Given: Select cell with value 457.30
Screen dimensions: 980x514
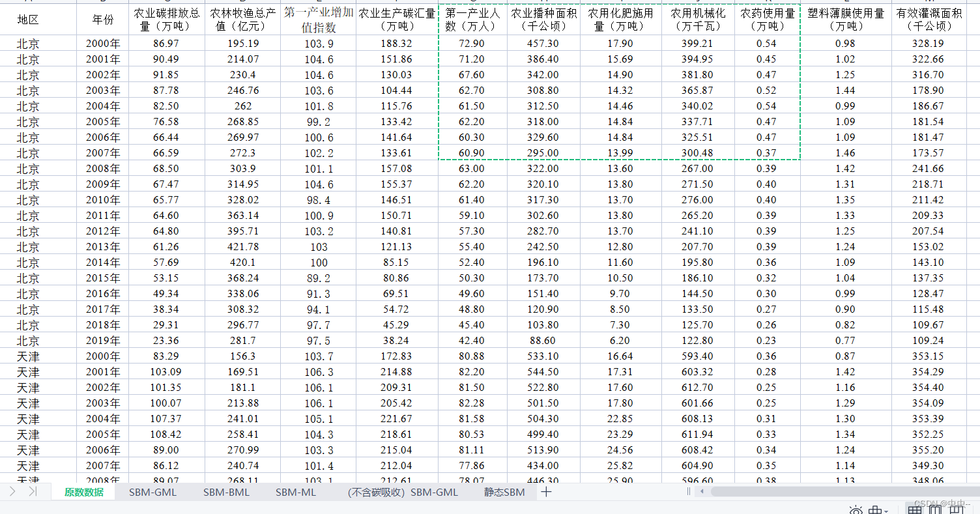Looking at the screenshot, I should (x=543, y=44).
